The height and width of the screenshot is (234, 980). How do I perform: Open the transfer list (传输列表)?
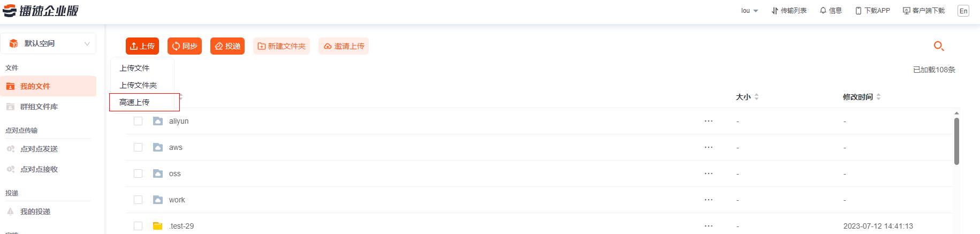click(789, 11)
